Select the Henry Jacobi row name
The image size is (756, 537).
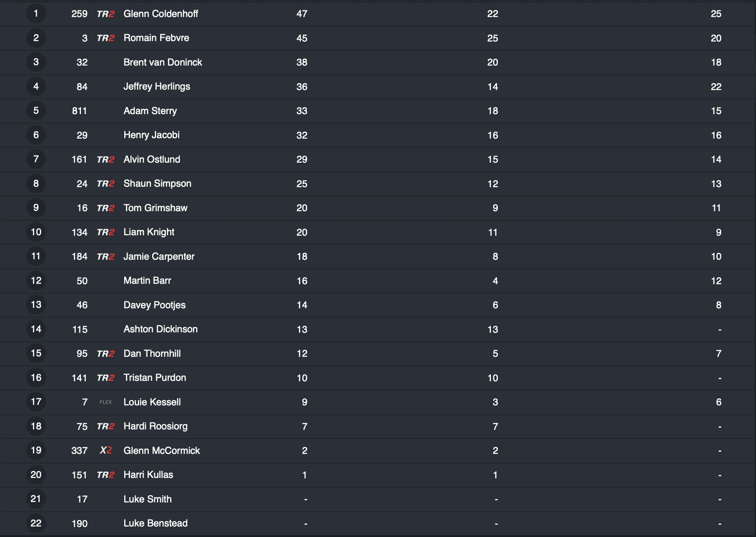tap(151, 135)
